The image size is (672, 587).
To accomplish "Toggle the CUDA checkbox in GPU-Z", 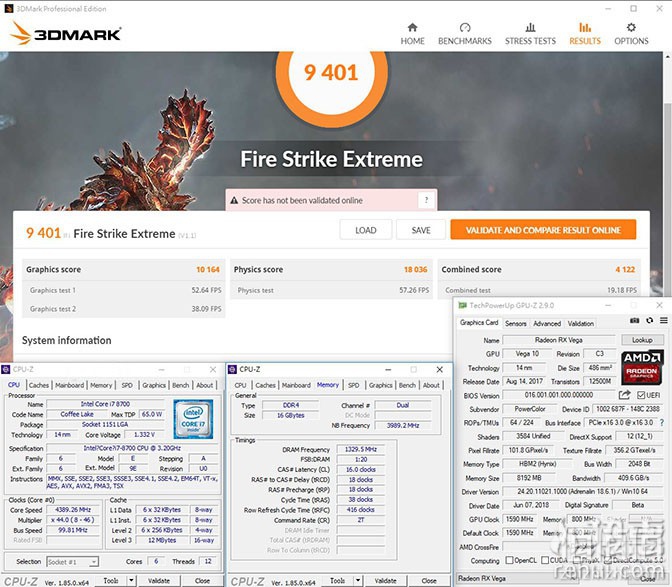I will tap(545, 560).
